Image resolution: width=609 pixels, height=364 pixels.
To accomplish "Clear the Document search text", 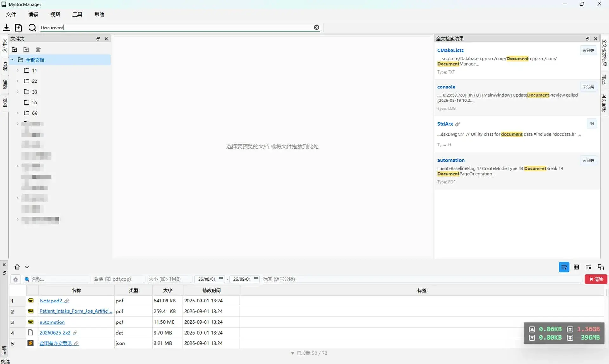I will tap(317, 28).
